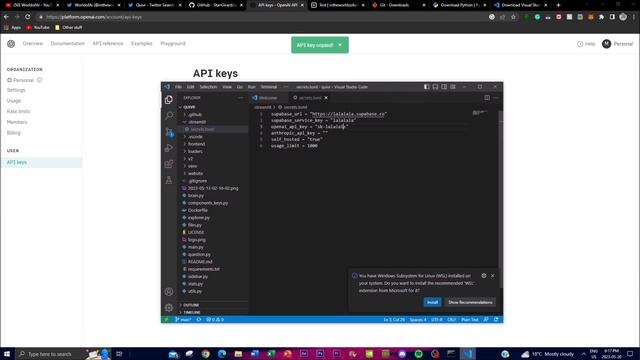This screenshot has height=360, width=640.
Task: Collapse the QUIVR root folder
Action: [213, 107]
